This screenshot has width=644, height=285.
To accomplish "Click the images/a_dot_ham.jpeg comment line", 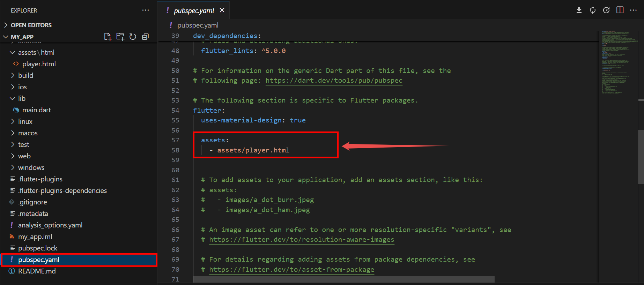I will coord(255,210).
